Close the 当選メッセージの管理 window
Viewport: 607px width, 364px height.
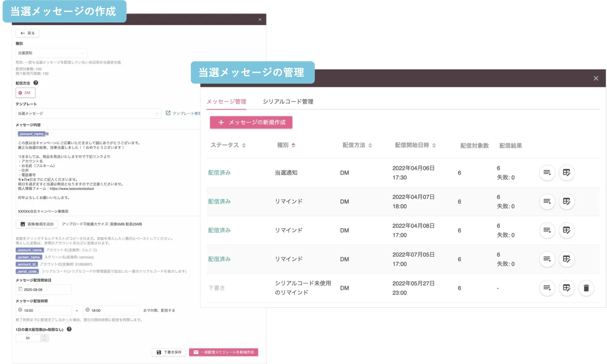596,78
